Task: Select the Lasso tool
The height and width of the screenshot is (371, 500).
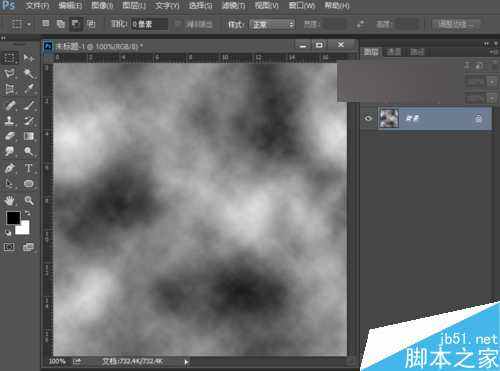Action: click(x=10, y=73)
